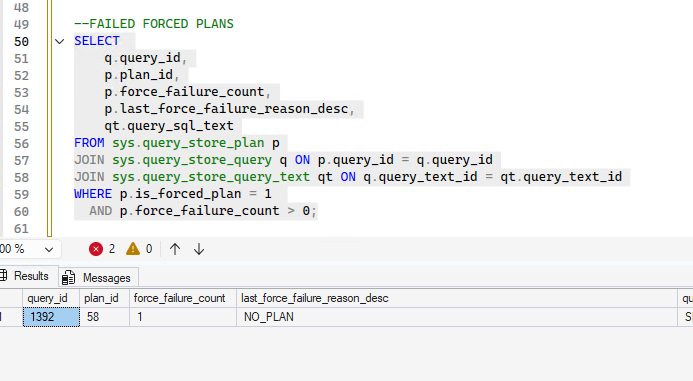Image resolution: width=693 pixels, height=381 pixels.
Task: Click the Messages tab document icon
Action: [x=69, y=278]
